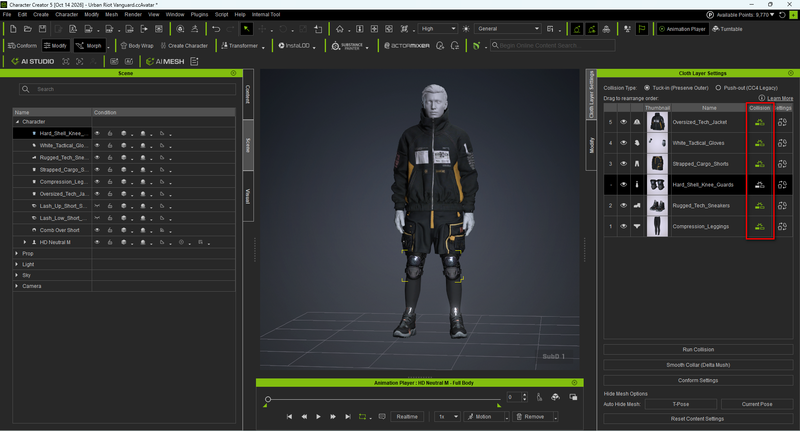Expand the HD Neutral M tree node
Viewport: 800px width, 431px height.
(x=25, y=242)
